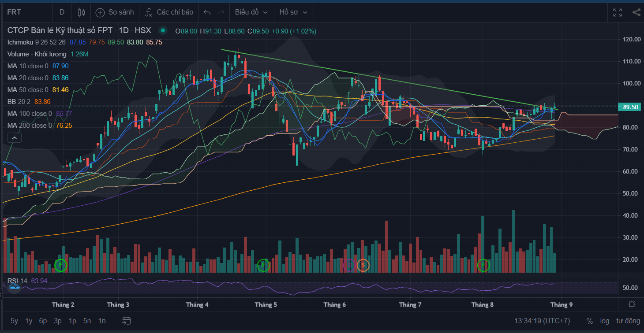This screenshot has width=644, height=333.
Task: Select the MA 50 close 0 legend
Action: click(28, 90)
